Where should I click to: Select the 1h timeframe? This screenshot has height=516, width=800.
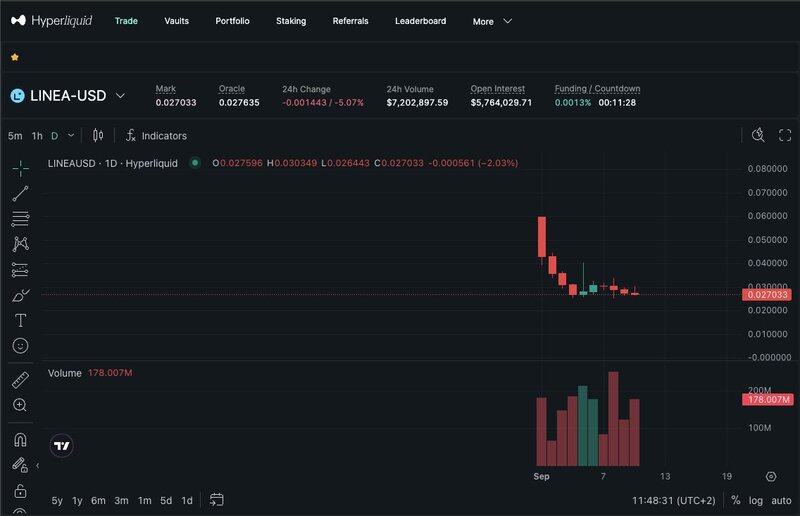37,136
